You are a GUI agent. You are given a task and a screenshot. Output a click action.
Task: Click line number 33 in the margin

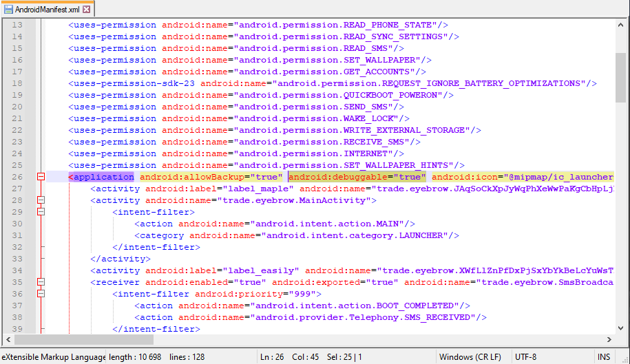click(x=17, y=270)
